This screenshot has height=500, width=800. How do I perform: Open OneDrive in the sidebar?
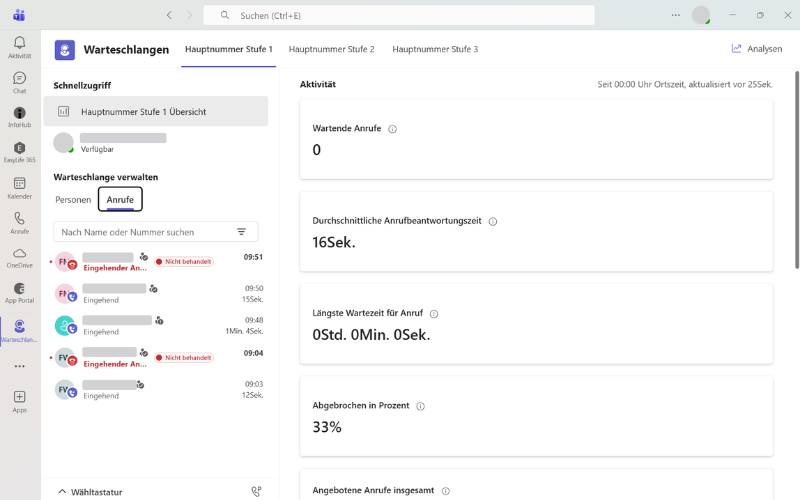click(19, 258)
